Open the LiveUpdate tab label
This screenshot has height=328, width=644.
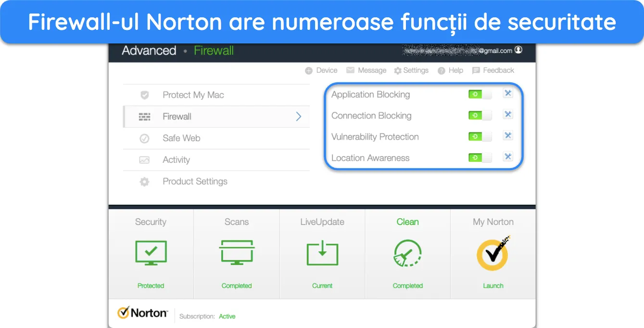322,222
